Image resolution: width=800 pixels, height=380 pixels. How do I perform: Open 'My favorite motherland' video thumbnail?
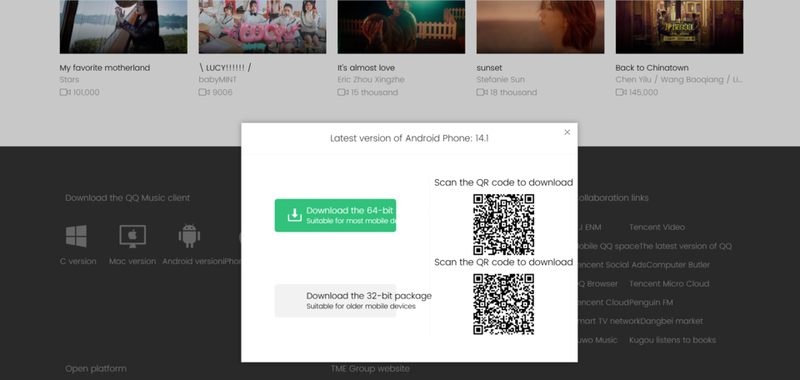click(123, 27)
